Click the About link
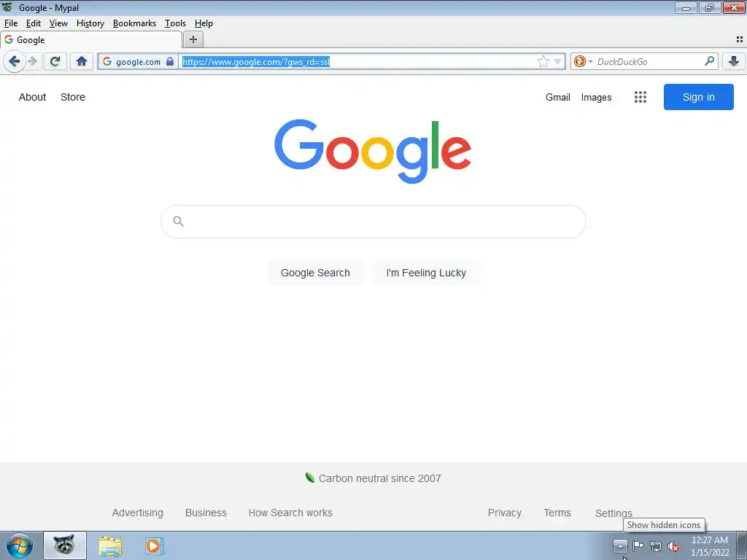Viewport: 747px width, 560px height. click(x=32, y=97)
